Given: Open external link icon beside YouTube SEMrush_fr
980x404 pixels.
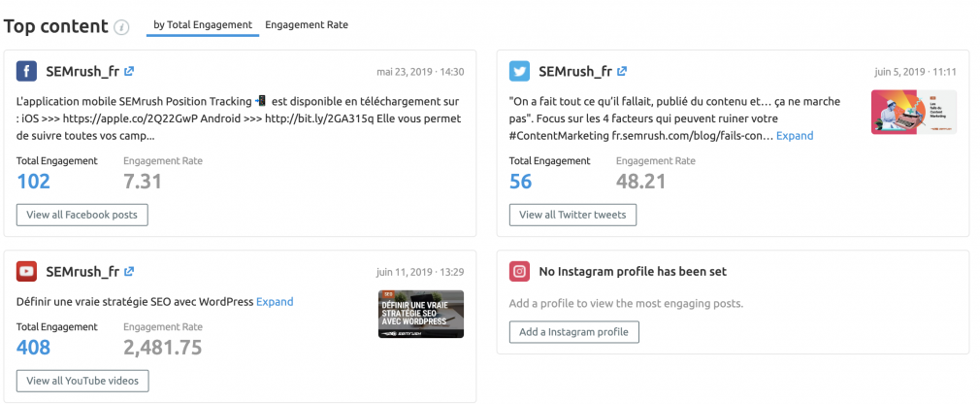Looking at the screenshot, I should [129, 271].
